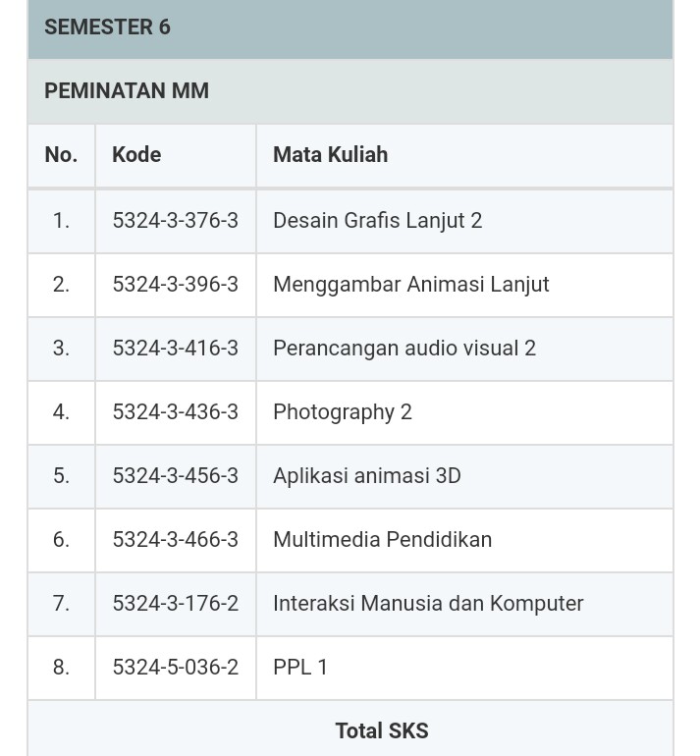The image size is (700, 756).
Task: Select course code 5324-3-416-3
Action: pos(176,349)
